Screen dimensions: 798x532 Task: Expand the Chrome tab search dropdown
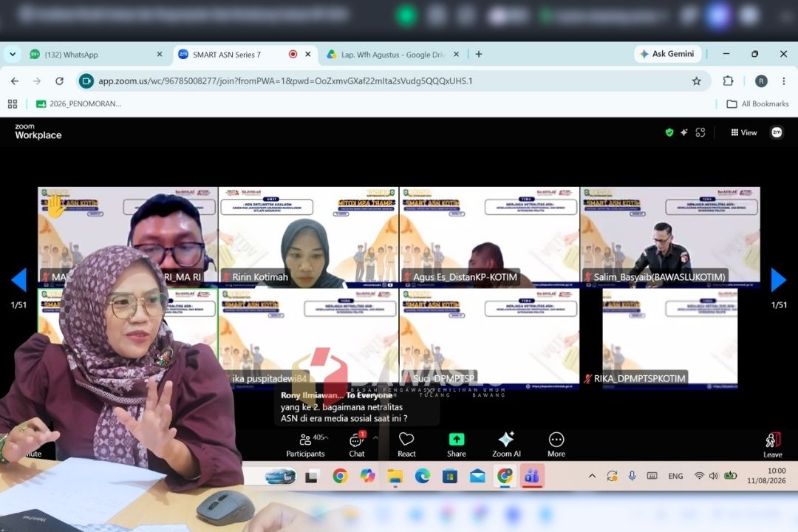point(13,54)
